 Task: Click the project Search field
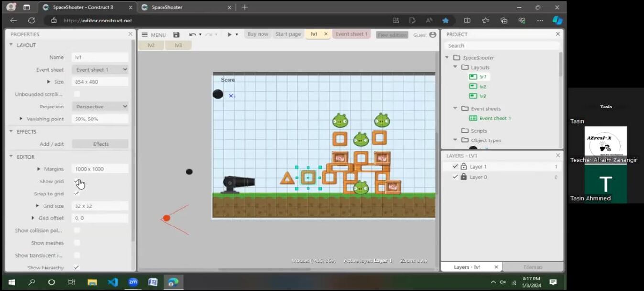coord(501,46)
